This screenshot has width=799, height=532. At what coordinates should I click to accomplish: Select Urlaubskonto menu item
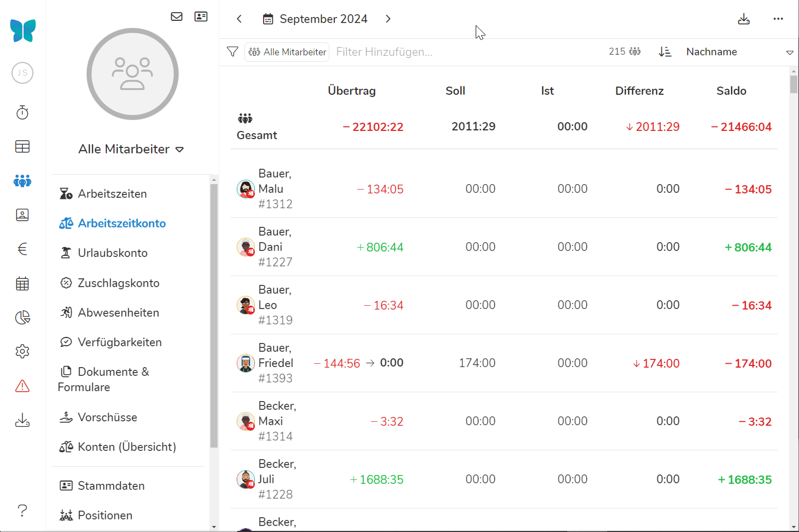[112, 253]
